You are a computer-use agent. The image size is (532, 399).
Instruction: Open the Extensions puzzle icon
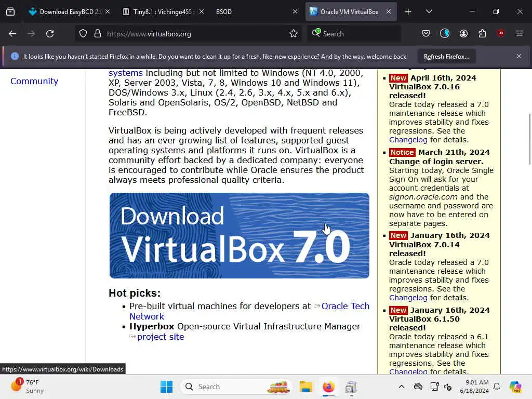click(x=482, y=34)
